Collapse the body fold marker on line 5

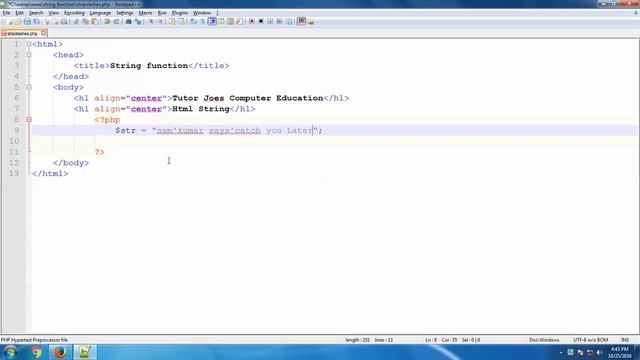[x=29, y=87]
